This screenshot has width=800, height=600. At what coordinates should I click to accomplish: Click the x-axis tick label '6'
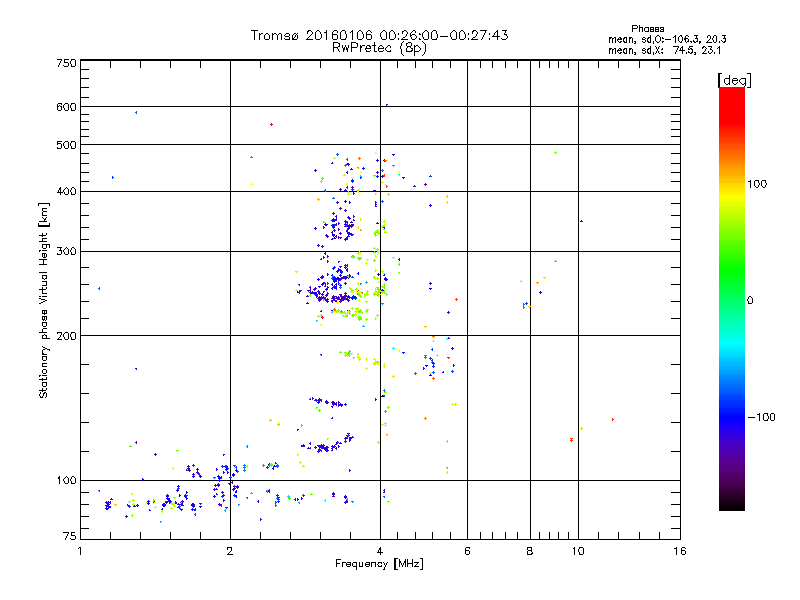click(x=467, y=551)
